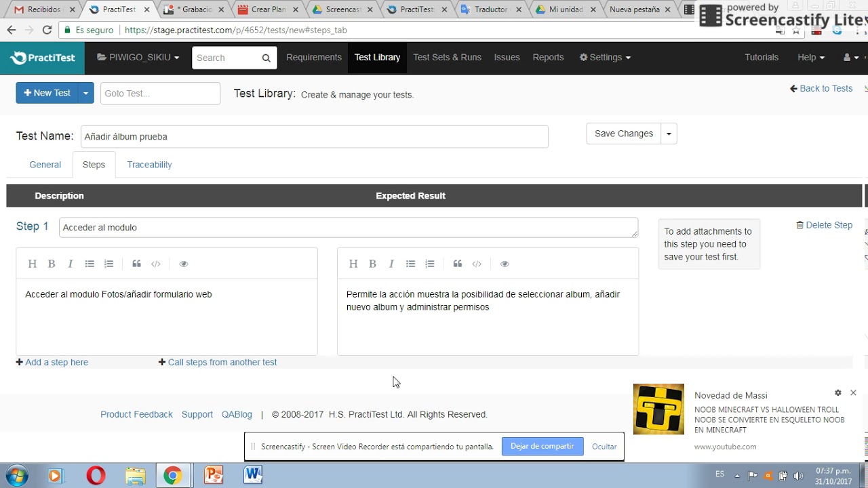The image size is (868, 488).
Task: Toggle bold in Description editor
Action: (52, 264)
